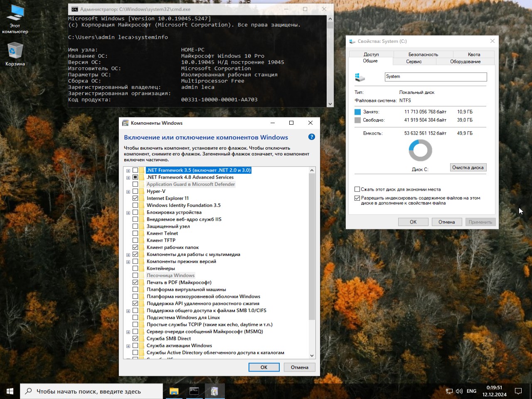
Task: Close the Свойства: System (C:) window
Action: (493, 41)
